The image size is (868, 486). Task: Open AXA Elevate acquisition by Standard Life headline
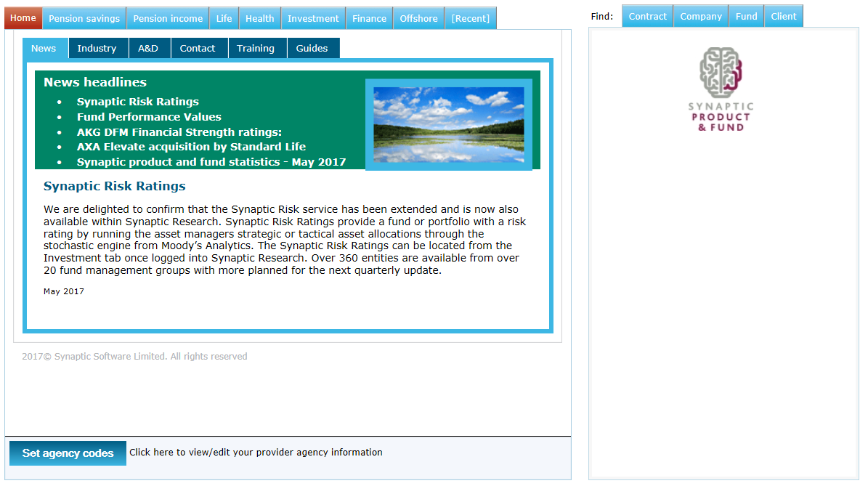tap(191, 147)
